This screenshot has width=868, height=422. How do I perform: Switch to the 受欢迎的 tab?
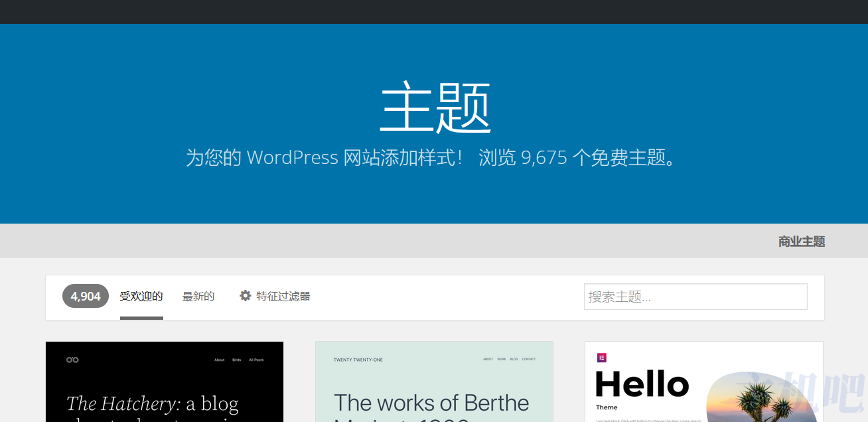[x=141, y=296]
